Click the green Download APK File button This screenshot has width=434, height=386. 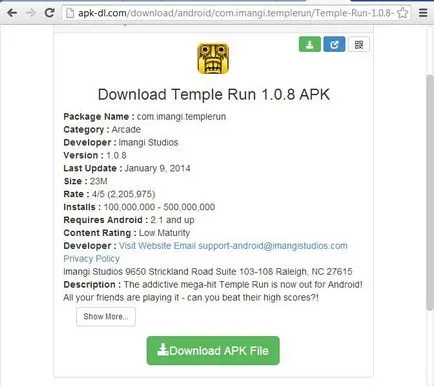213,350
